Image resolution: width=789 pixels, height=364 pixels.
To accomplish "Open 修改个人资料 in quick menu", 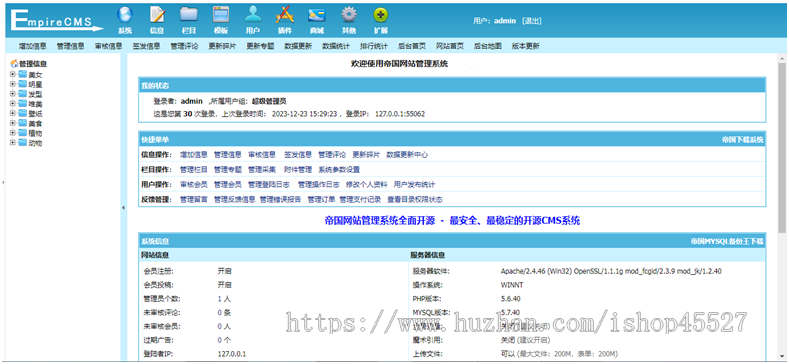I will tap(366, 184).
